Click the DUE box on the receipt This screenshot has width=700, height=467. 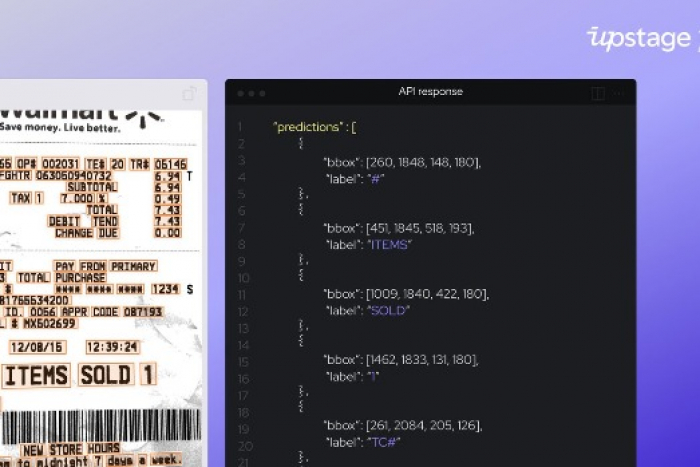click(108, 233)
